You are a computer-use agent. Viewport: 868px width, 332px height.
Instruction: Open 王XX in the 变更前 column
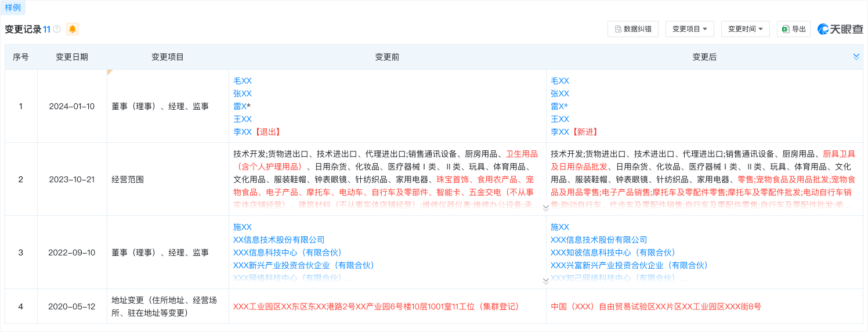243,119
